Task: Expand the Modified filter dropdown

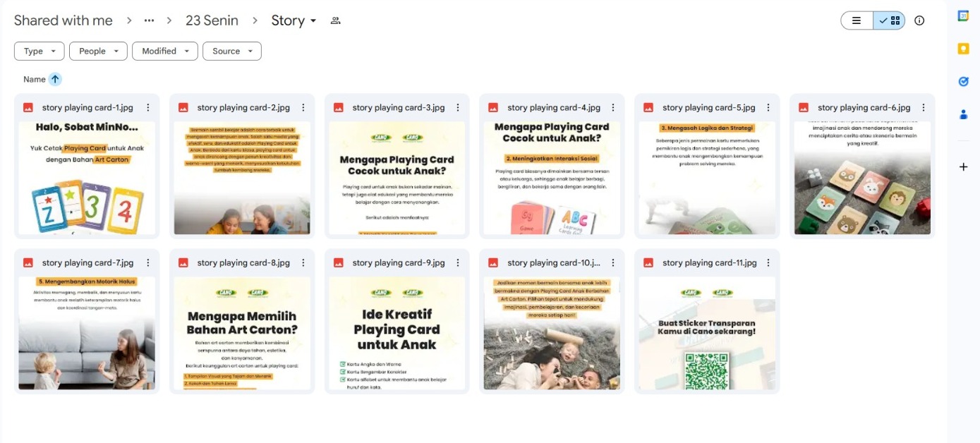Action: pos(165,51)
